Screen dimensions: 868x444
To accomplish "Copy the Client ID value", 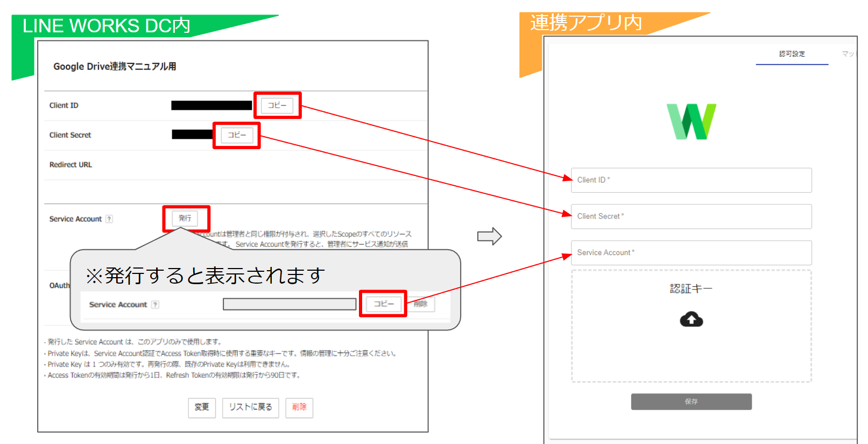I will pyautogui.click(x=277, y=105).
